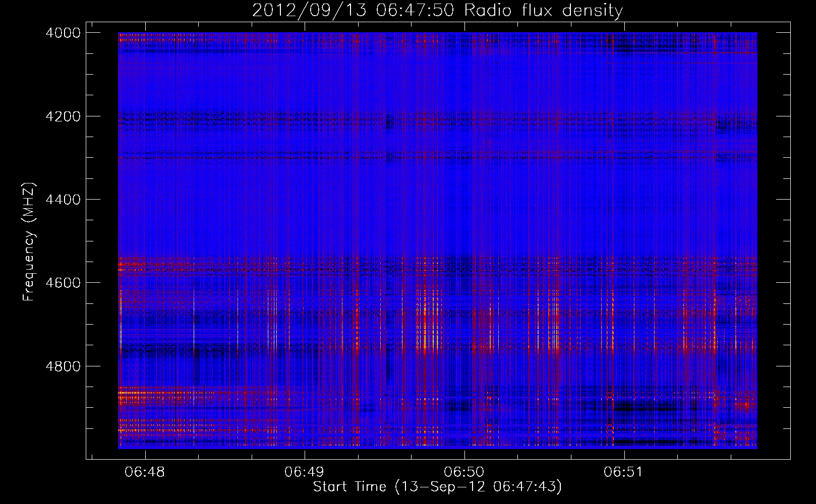Image resolution: width=816 pixels, height=504 pixels.
Task: Click the "Frequency (MHZ)" axis title
Action: (x=29, y=242)
